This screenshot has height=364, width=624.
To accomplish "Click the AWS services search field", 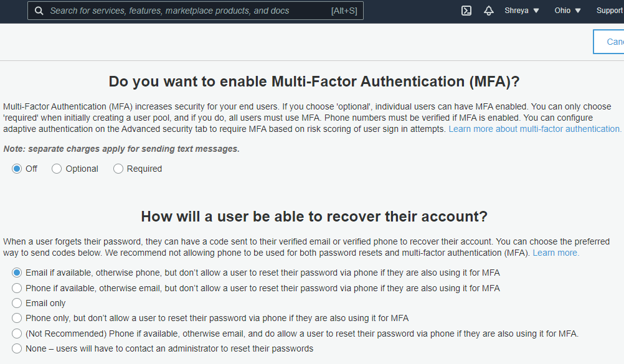I will tap(187, 11).
